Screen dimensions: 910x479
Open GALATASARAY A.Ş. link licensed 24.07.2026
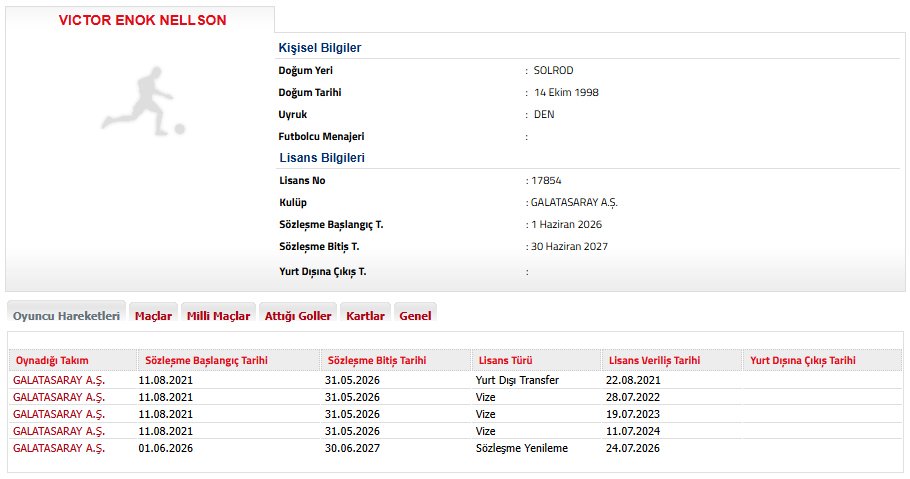[59, 448]
